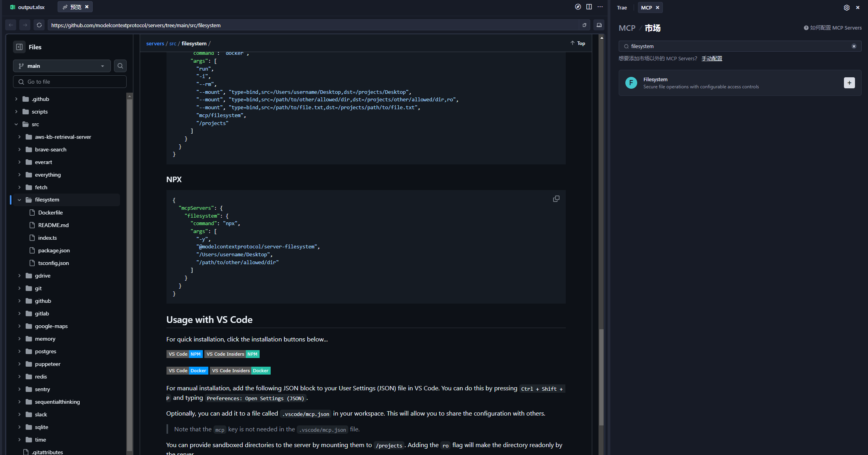The width and height of the screenshot is (868, 455).
Task: Open MCP settings gear
Action: coord(847,7)
